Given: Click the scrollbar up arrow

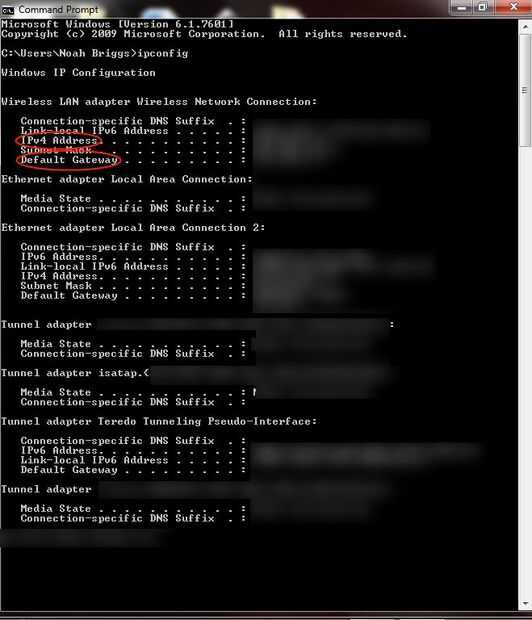Looking at the screenshot, I should (525, 27).
